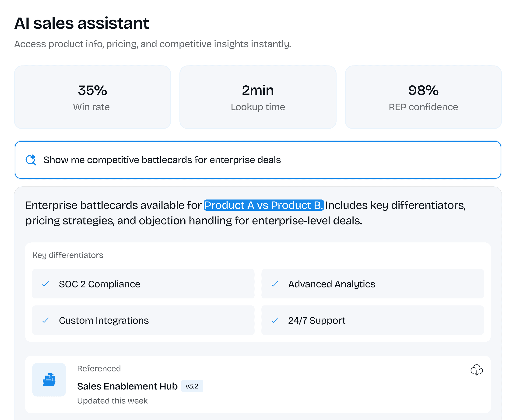
Task: Open the Sales Enablement Hub reference
Action: click(127, 386)
